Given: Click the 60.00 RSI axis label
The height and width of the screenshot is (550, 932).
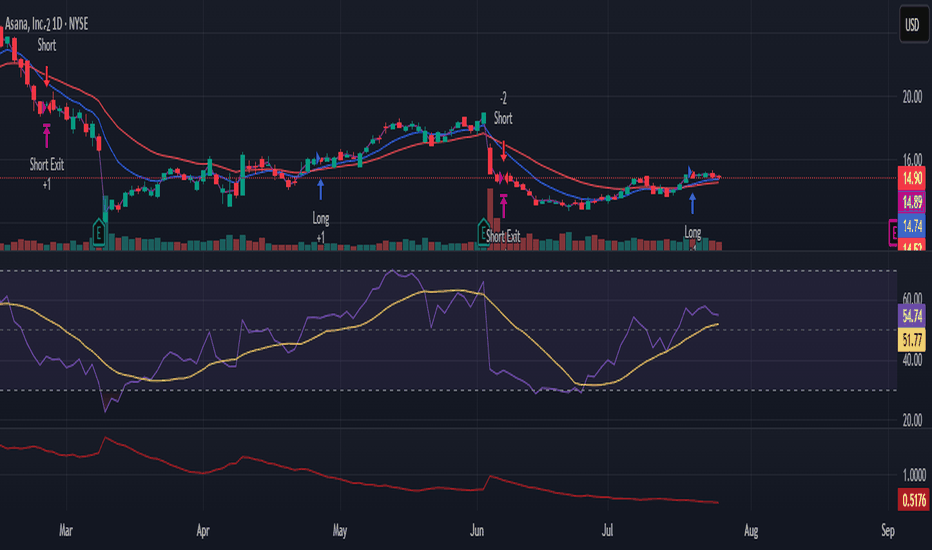Looking at the screenshot, I should click(x=912, y=297).
